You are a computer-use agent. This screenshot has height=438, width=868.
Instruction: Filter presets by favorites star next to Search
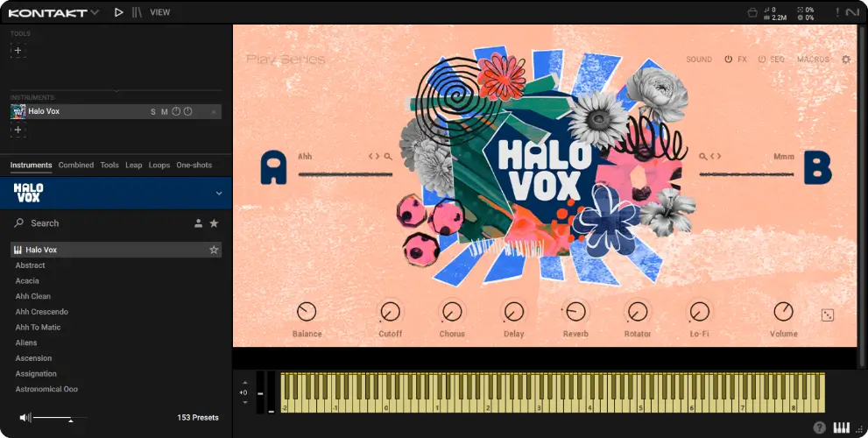click(214, 223)
